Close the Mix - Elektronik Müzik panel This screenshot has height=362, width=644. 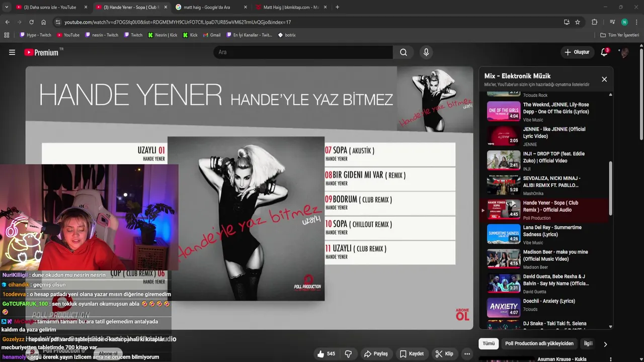604,79
